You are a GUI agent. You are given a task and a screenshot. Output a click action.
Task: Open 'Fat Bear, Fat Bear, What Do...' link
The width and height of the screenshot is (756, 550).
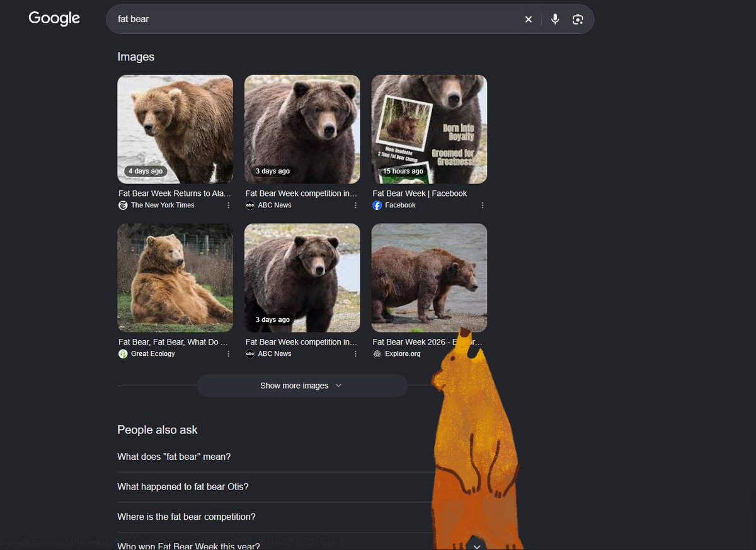click(173, 342)
